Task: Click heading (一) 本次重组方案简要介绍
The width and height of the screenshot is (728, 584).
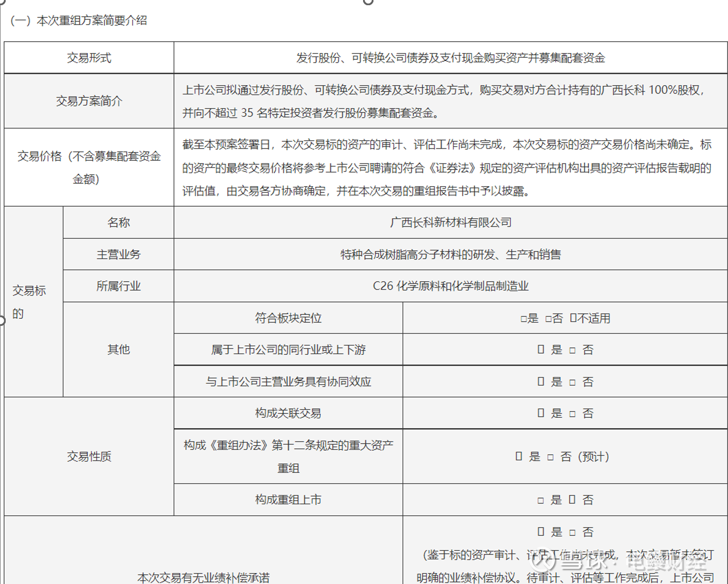Action: [x=79, y=20]
